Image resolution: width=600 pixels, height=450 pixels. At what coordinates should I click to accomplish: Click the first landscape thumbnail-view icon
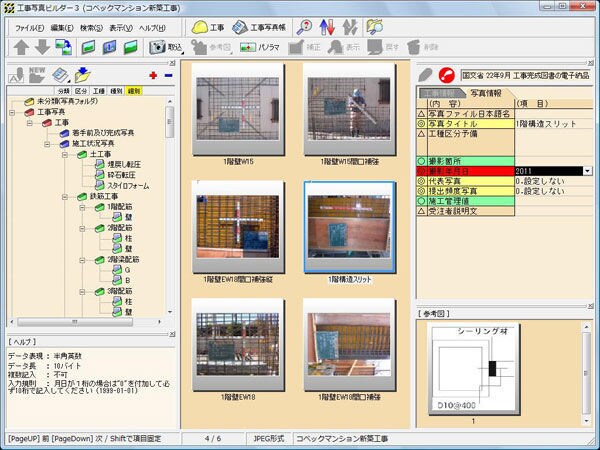88,47
